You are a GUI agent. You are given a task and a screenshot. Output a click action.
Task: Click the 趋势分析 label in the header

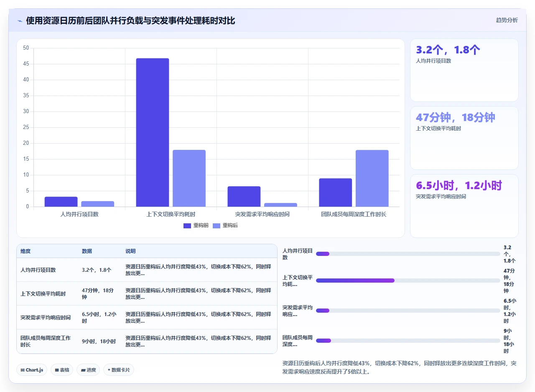507,20
